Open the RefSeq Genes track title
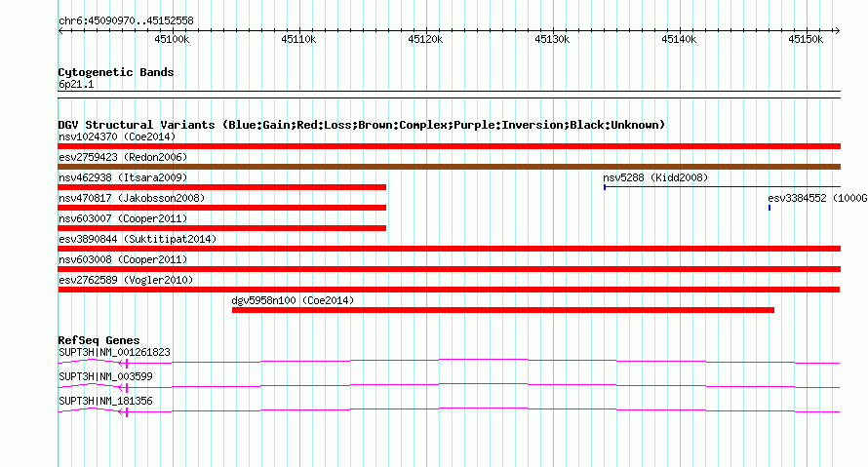The image size is (868, 467). [x=99, y=340]
